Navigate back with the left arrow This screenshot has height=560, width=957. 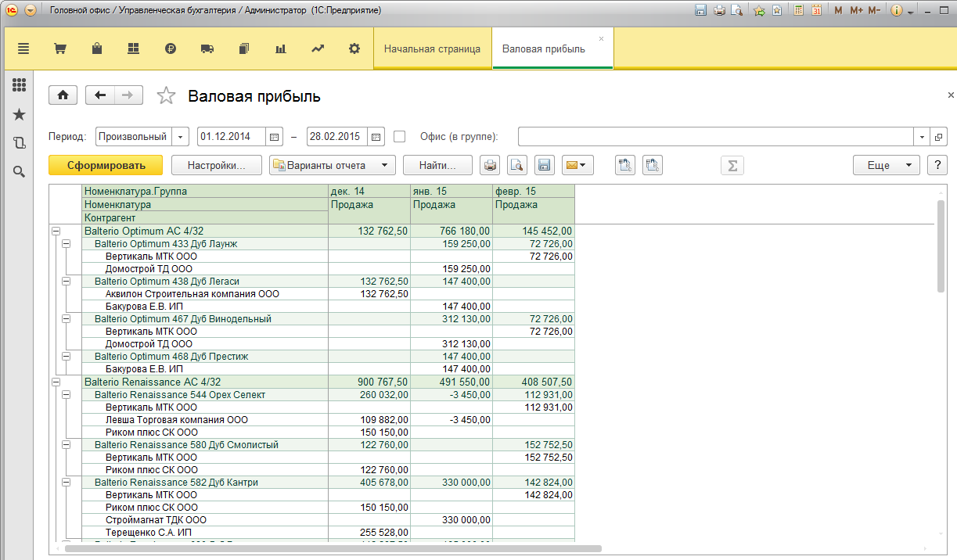(100, 95)
